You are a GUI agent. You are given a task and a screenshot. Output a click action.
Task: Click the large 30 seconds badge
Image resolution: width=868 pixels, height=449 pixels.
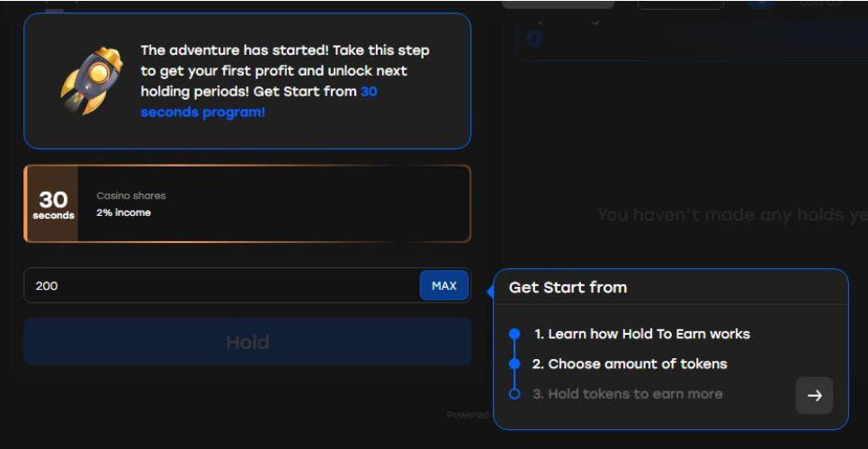pyautogui.click(x=53, y=204)
